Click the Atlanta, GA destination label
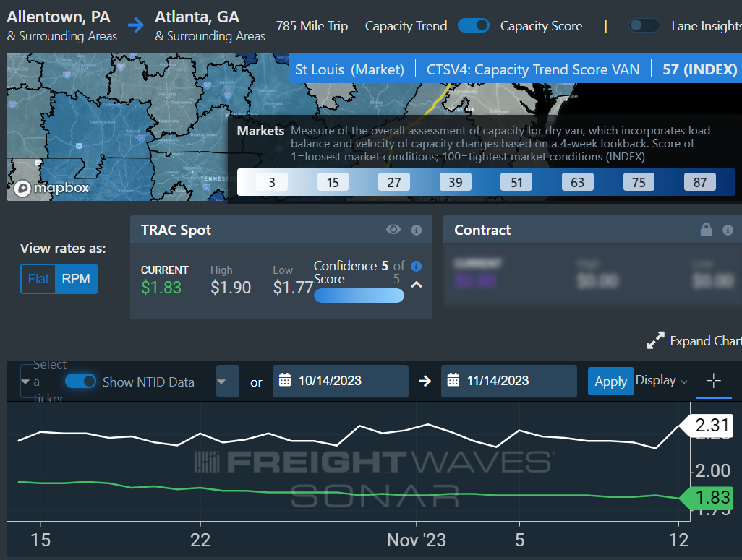This screenshot has height=560, width=742. point(197,17)
